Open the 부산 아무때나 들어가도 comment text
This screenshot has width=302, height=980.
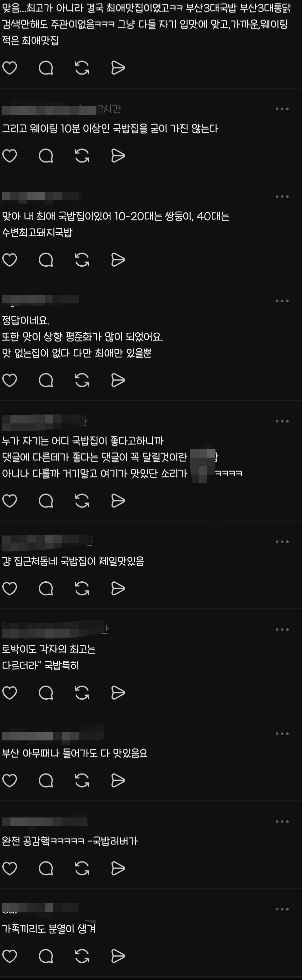[x=74, y=753]
